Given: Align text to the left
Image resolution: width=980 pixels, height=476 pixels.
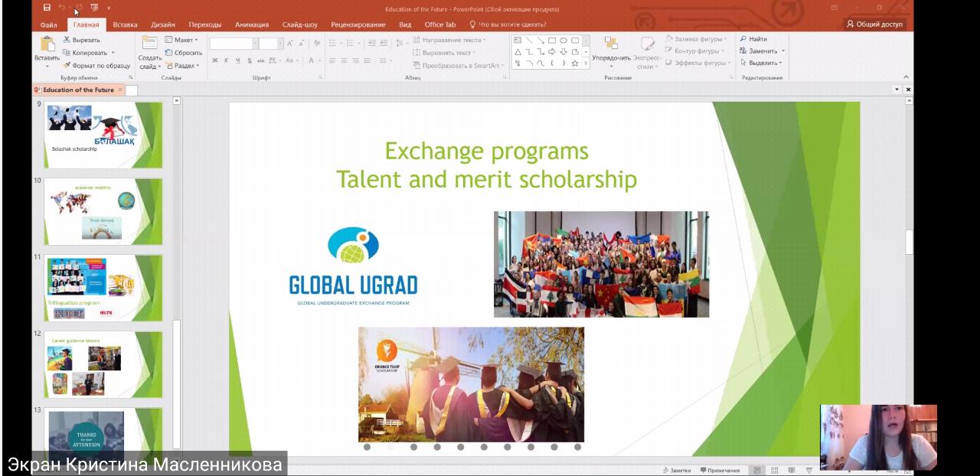Looking at the screenshot, I should [333, 60].
